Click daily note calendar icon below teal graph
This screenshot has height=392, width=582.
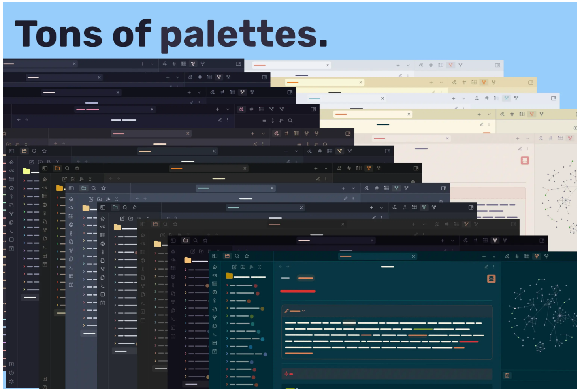coord(507,375)
